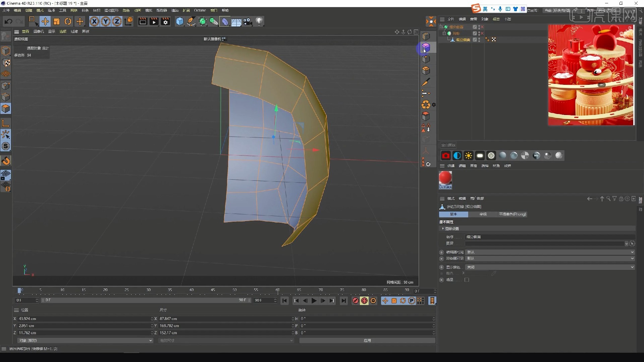Click the Octane red camera icon
The image size is (644, 362).
pyautogui.click(x=446, y=156)
